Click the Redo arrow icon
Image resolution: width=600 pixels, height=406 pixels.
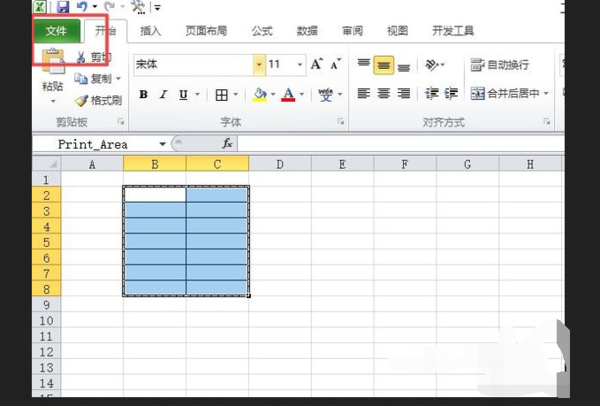coord(110,7)
